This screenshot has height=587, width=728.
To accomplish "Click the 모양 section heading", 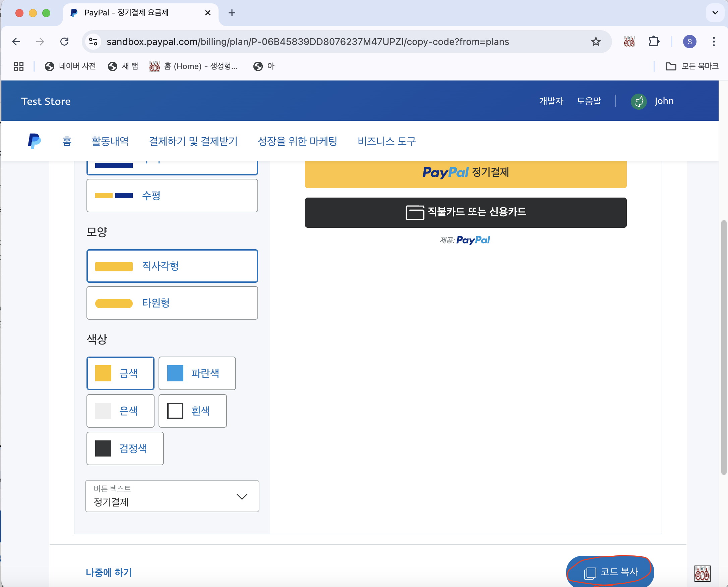I will (x=97, y=232).
